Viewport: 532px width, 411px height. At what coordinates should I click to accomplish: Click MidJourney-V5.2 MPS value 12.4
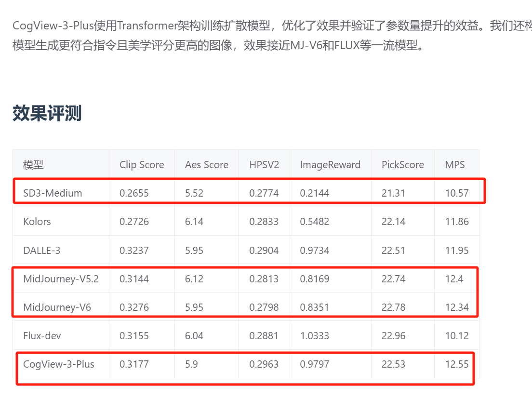tap(454, 279)
